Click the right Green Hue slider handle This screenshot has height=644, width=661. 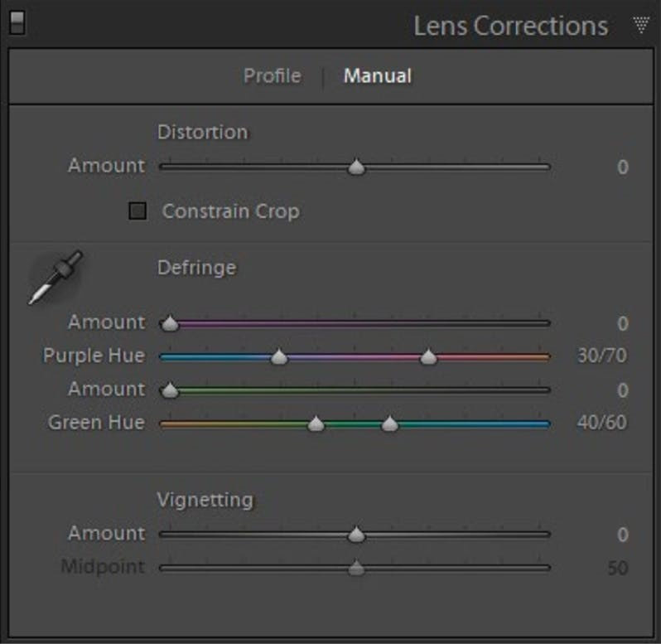tap(390, 424)
